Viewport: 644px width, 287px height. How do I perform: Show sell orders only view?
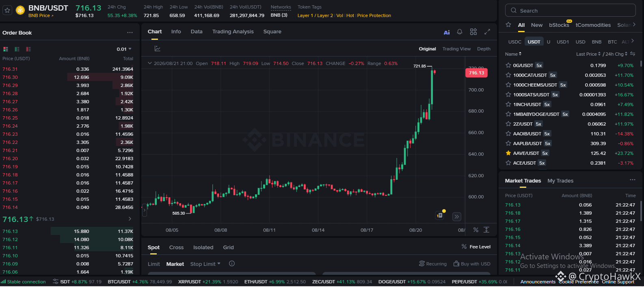tap(28, 49)
